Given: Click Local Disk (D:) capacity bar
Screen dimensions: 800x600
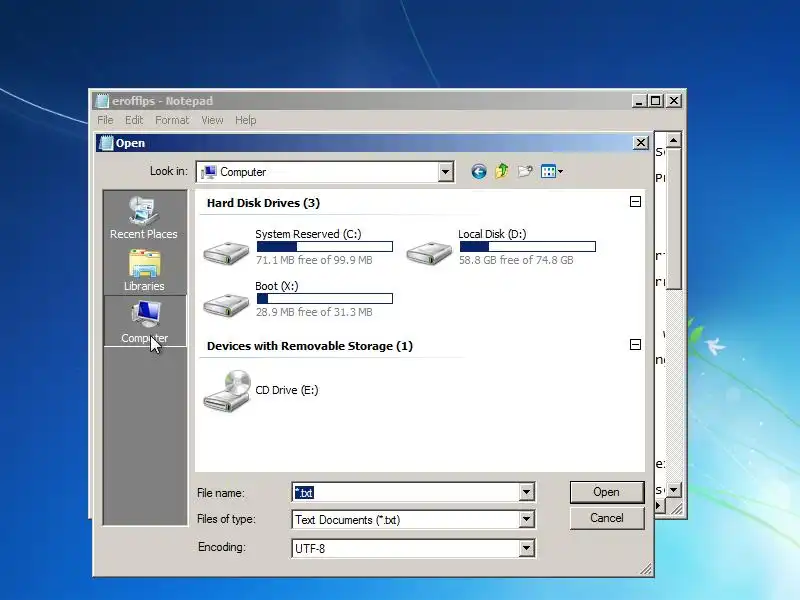Looking at the screenshot, I should [x=528, y=247].
